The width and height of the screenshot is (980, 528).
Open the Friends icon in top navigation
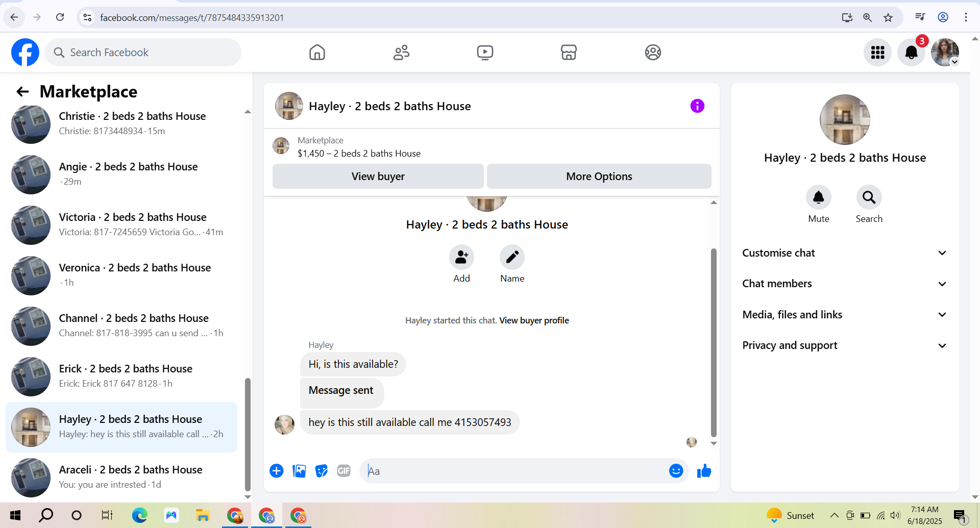pyautogui.click(x=401, y=52)
